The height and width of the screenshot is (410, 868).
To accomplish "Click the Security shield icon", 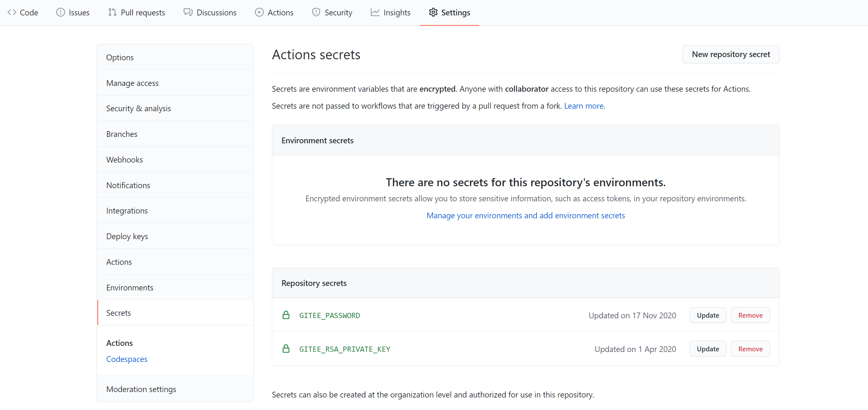I will pos(316,13).
